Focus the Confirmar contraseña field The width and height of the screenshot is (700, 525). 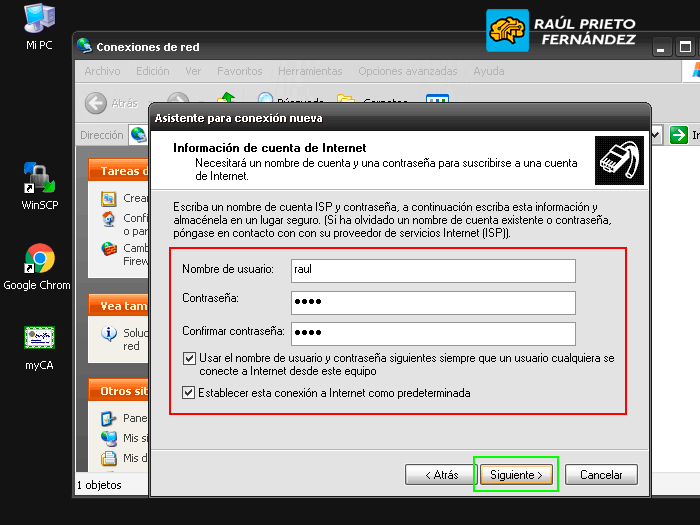click(x=432, y=332)
